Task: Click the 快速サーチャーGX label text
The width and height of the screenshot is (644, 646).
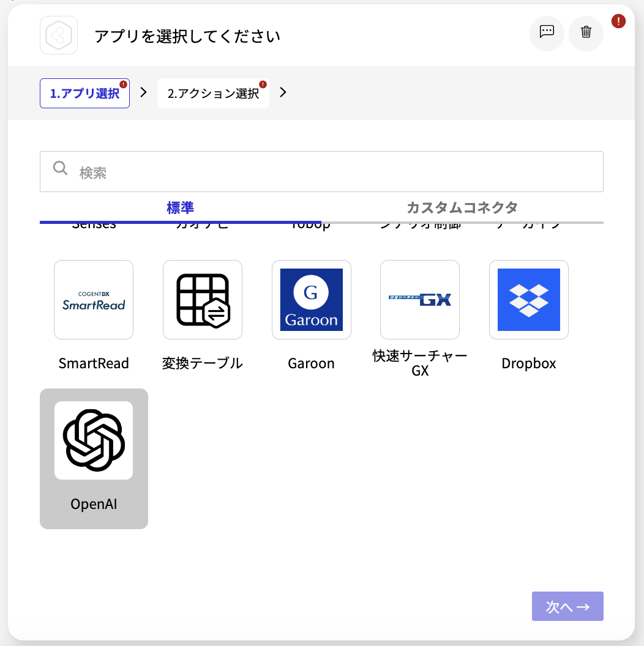Action: (420, 363)
